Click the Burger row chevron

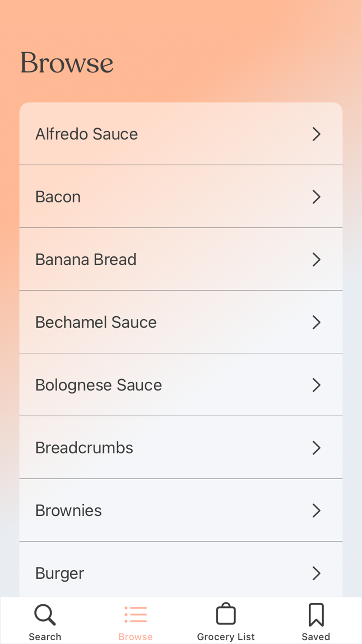click(316, 573)
